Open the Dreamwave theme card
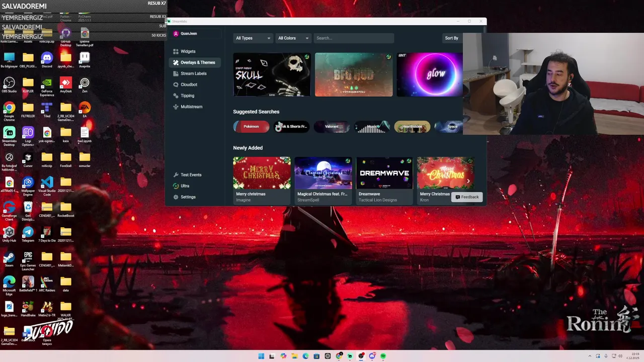Viewport: 644px width, 362px height. click(x=384, y=180)
